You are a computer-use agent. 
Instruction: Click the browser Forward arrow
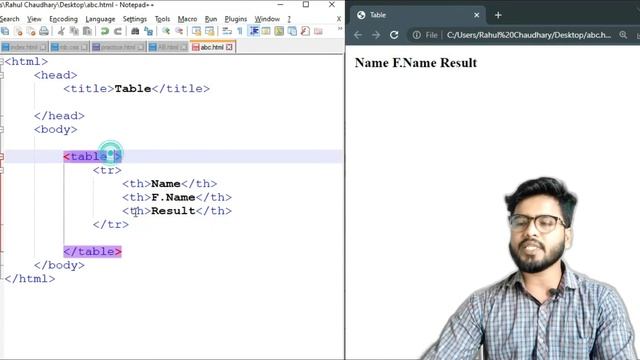376,35
